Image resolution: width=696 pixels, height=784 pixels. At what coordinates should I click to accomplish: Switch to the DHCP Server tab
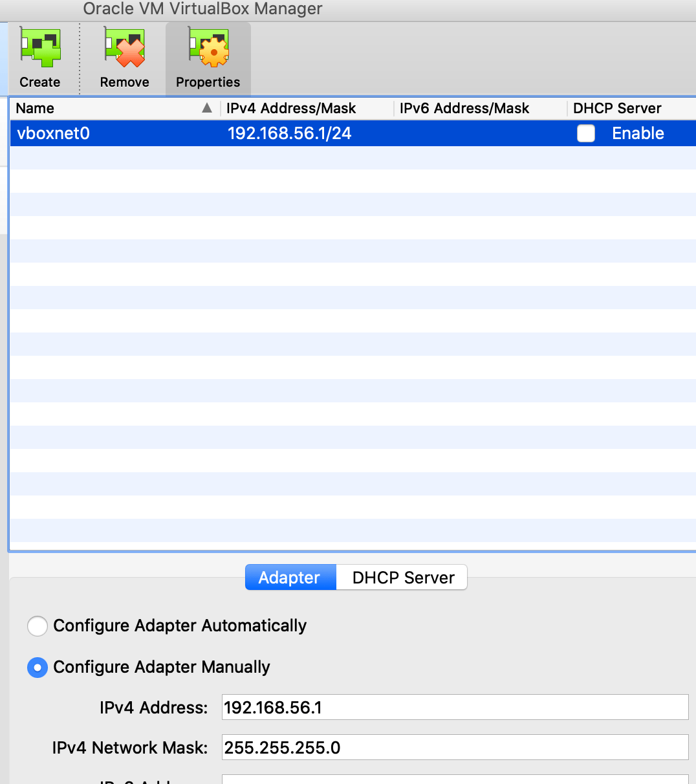[x=402, y=577]
